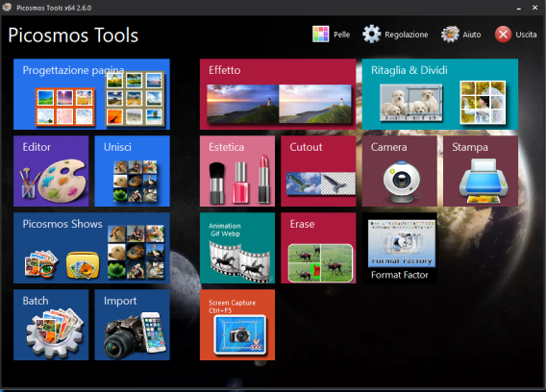Screen dimensions: 546x392
Task: Launch the Estetica makeup tool
Action: [237, 171]
